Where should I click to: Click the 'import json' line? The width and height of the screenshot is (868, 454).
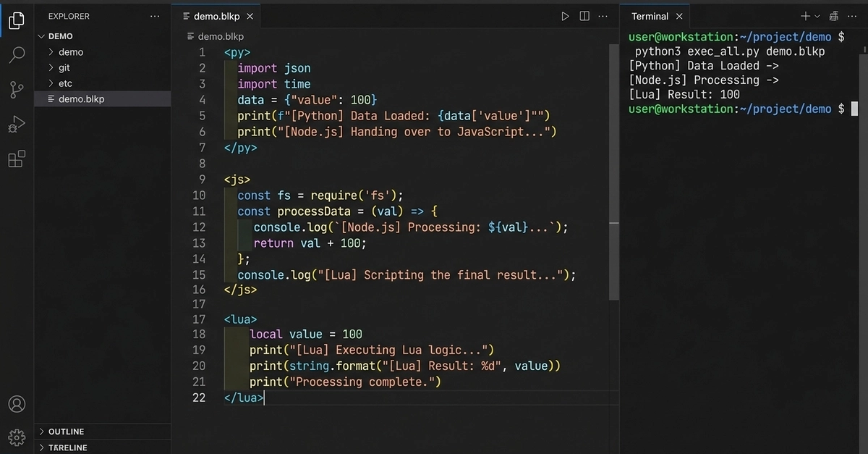tap(274, 68)
